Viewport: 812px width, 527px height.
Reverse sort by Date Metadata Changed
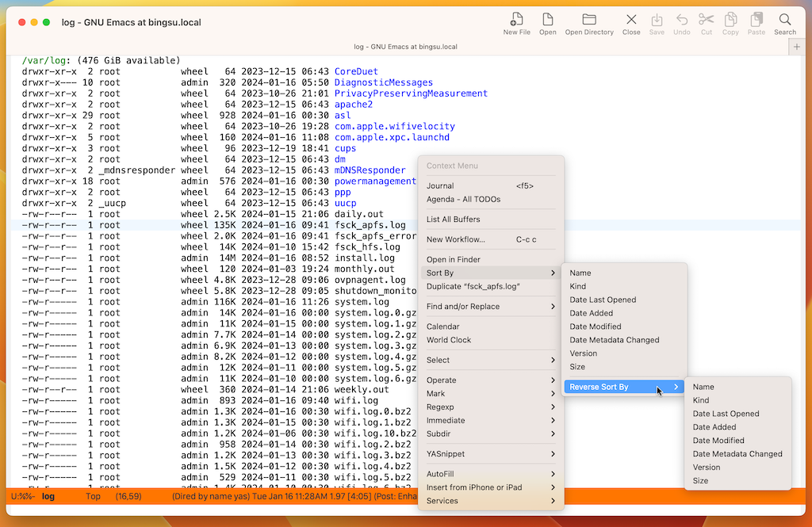tap(738, 454)
